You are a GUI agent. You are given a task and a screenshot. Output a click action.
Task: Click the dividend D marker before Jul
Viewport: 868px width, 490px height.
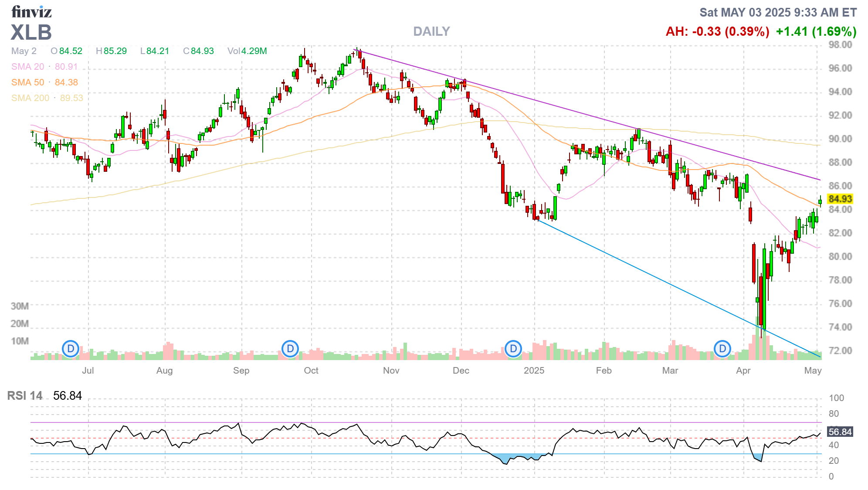(71, 349)
